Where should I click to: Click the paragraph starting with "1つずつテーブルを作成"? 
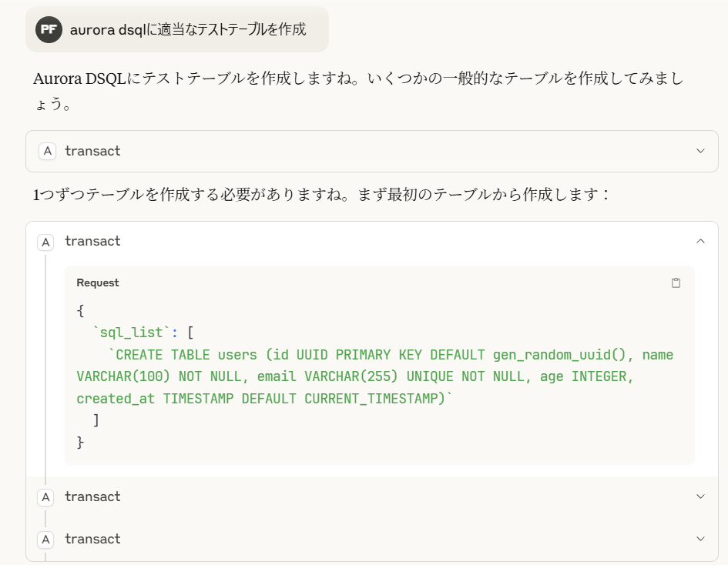[320, 195]
